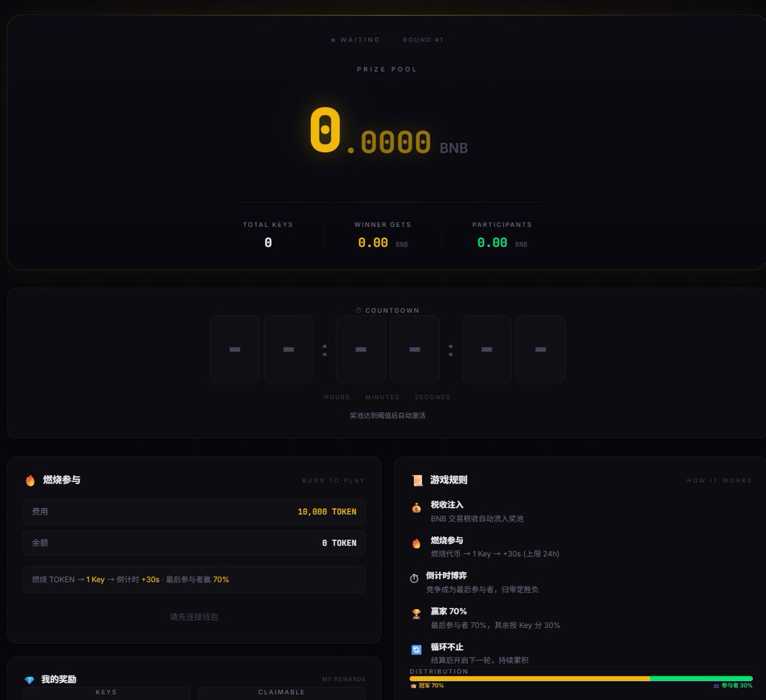This screenshot has width=766, height=700.
Task: Click the 奖池达到阈值后自动激活 notice
Action: pyautogui.click(x=387, y=416)
